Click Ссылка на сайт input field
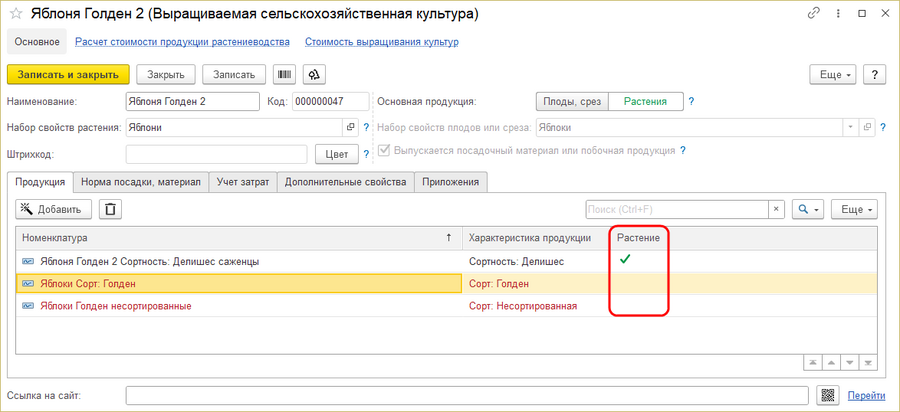The width and height of the screenshot is (900, 412). 467,395
